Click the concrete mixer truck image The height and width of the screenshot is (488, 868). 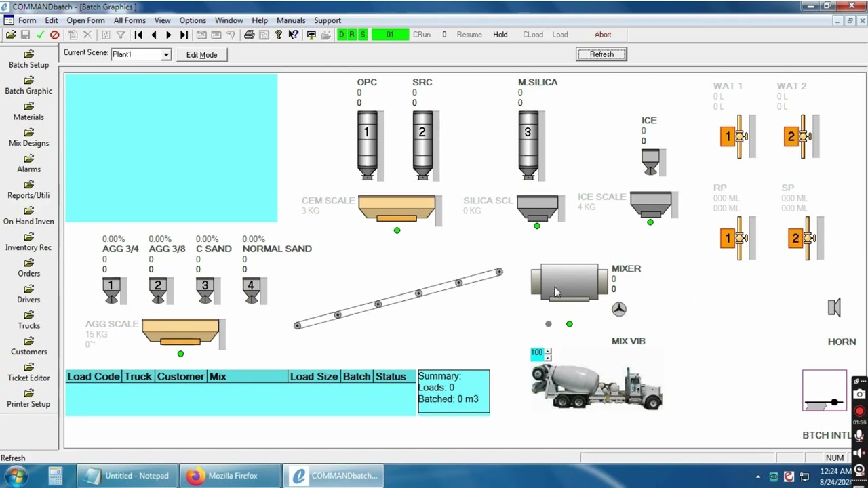597,386
